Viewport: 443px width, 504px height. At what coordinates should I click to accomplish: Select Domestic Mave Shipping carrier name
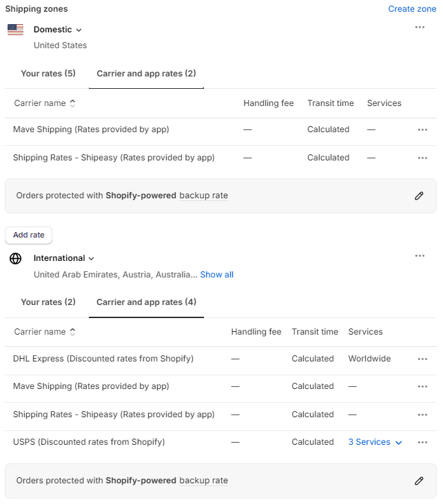coord(91,129)
